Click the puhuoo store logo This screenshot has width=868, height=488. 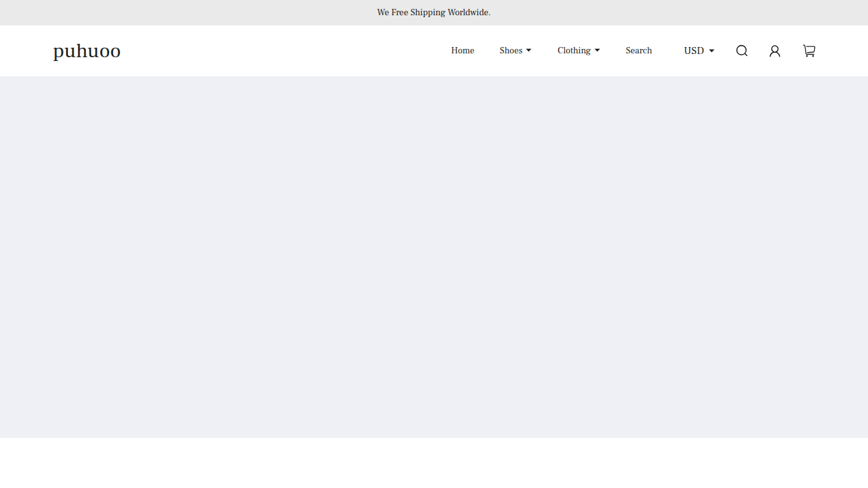point(87,51)
